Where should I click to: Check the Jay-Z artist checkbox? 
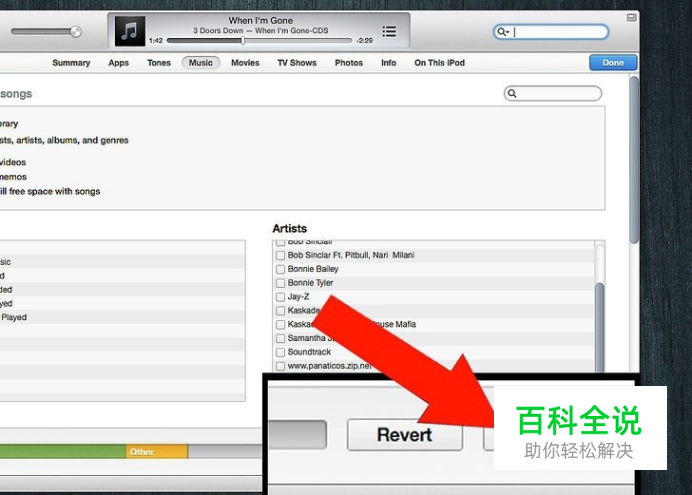(x=280, y=297)
